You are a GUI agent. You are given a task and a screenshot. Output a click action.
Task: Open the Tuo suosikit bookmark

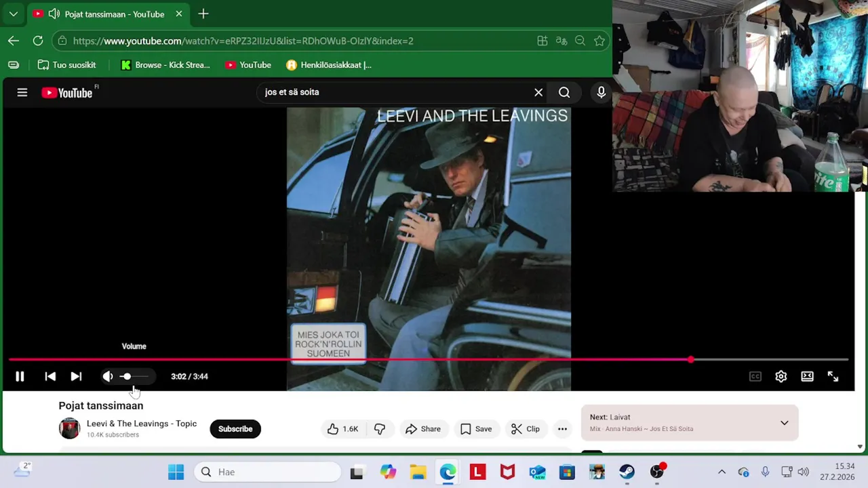(x=66, y=65)
